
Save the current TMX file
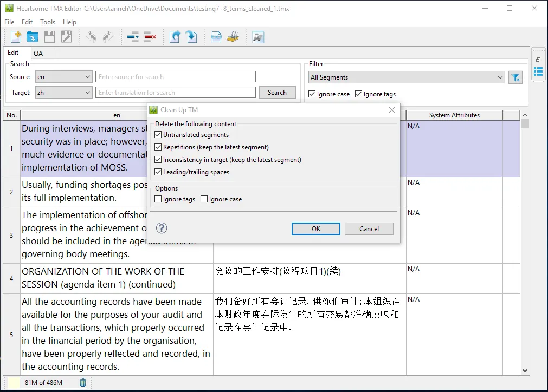click(x=49, y=36)
